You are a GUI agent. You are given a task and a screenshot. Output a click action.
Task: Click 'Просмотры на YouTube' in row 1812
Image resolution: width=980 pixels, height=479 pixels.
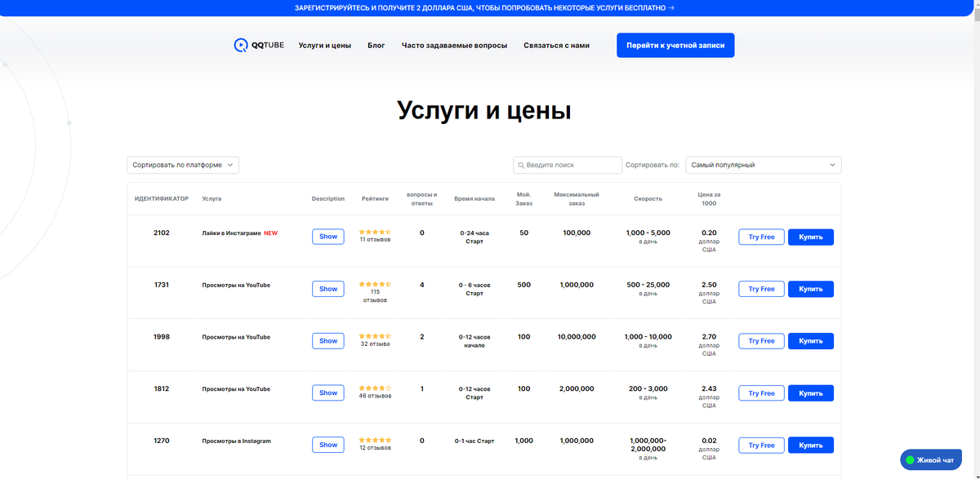tap(236, 389)
